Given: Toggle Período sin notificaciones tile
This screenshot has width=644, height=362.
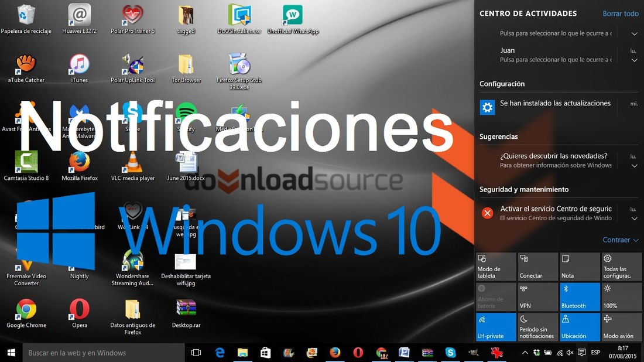Looking at the screenshot, I should click(537, 327).
